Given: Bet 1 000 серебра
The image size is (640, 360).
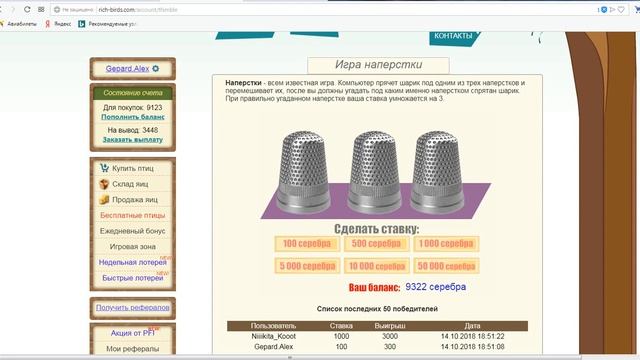Looking at the screenshot, I should (x=446, y=244).
